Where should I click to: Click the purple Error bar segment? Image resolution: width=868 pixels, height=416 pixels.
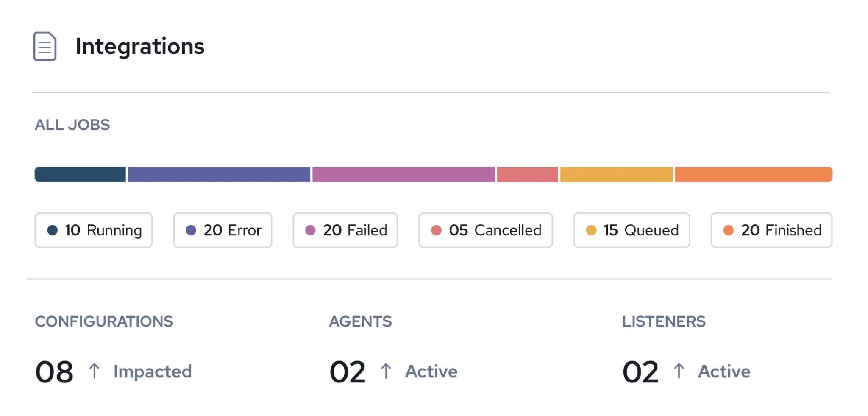point(219,174)
